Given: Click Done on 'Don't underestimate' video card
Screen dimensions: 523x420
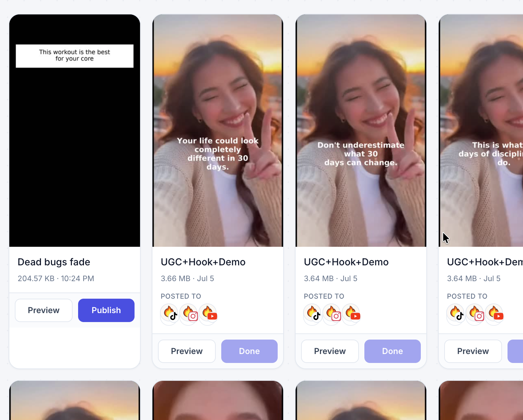Looking at the screenshot, I should click(x=393, y=351).
